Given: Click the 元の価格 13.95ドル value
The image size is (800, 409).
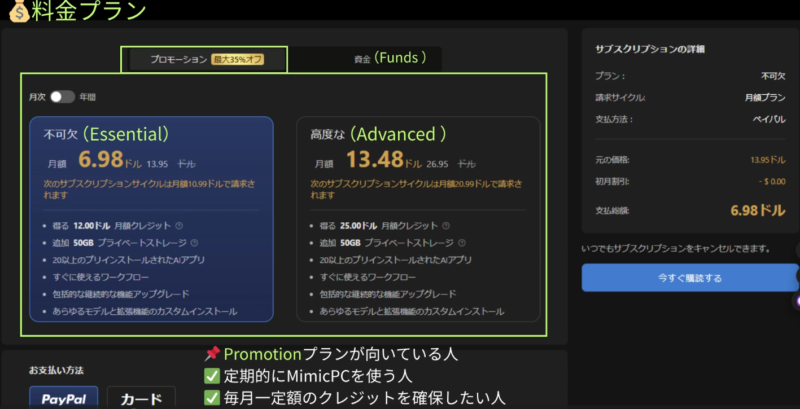Looking at the screenshot, I should click(768, 160).
